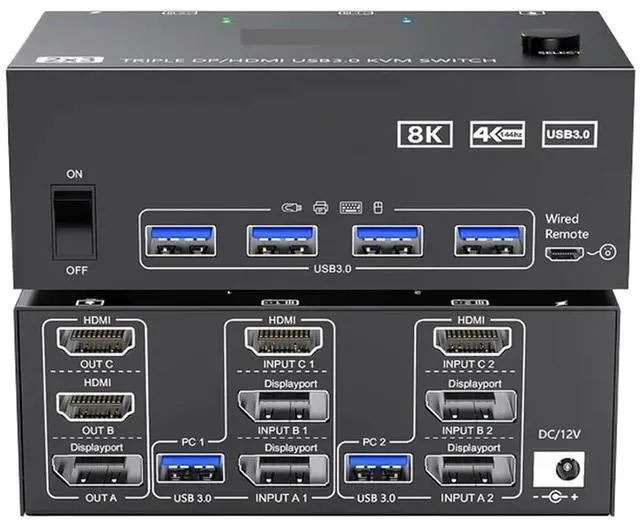
Task: Click the HDMI OUT C port
Action: point(96,341)
